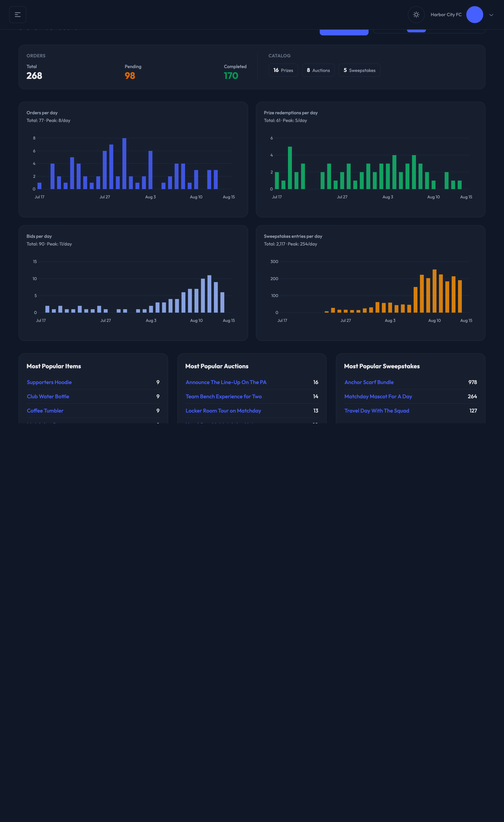The width and height of the screenshot is (504, 822).
Task: Open Locker Room Tour on Matchday auction
Action: click(223, 411)
